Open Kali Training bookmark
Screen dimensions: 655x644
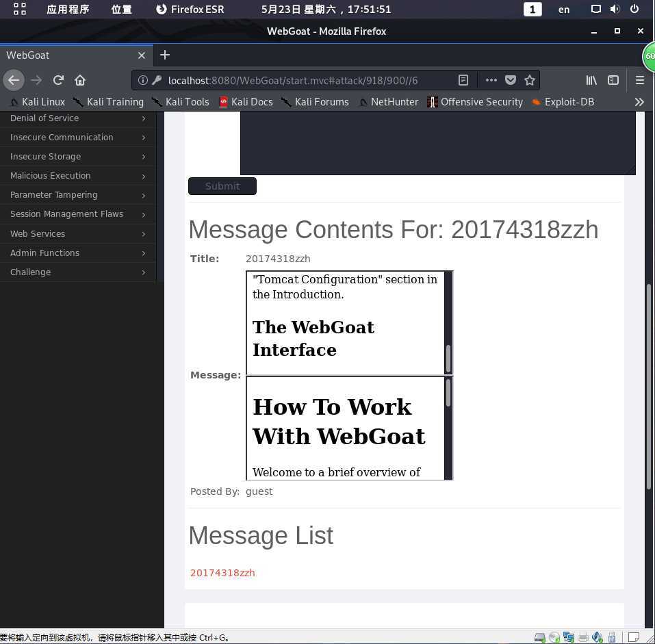tap(109, 102)
